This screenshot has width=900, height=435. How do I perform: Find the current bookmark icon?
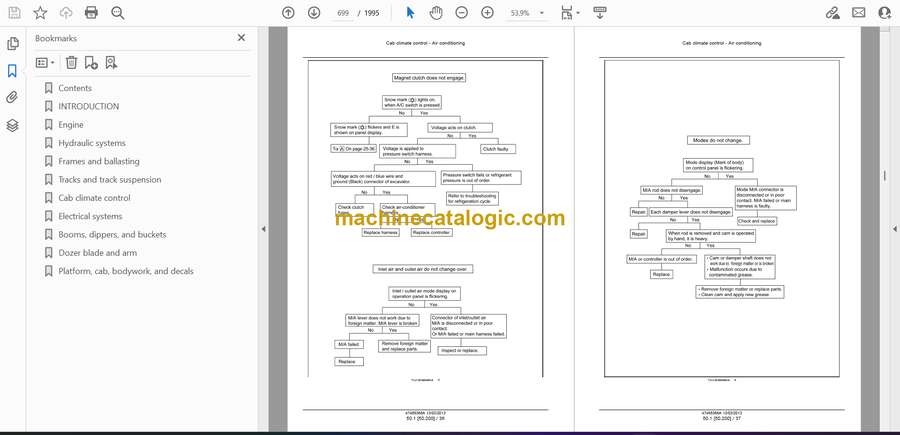pos(111,63)
